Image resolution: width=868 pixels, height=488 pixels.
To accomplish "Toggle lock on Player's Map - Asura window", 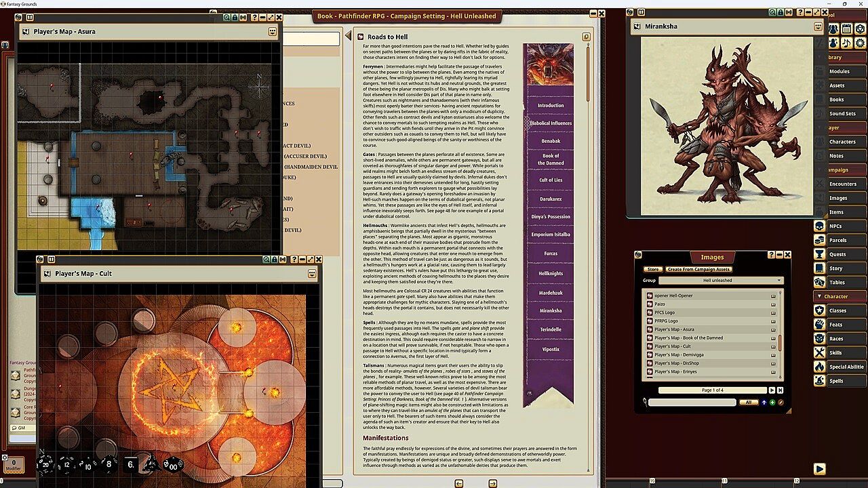I will (235, 18).
